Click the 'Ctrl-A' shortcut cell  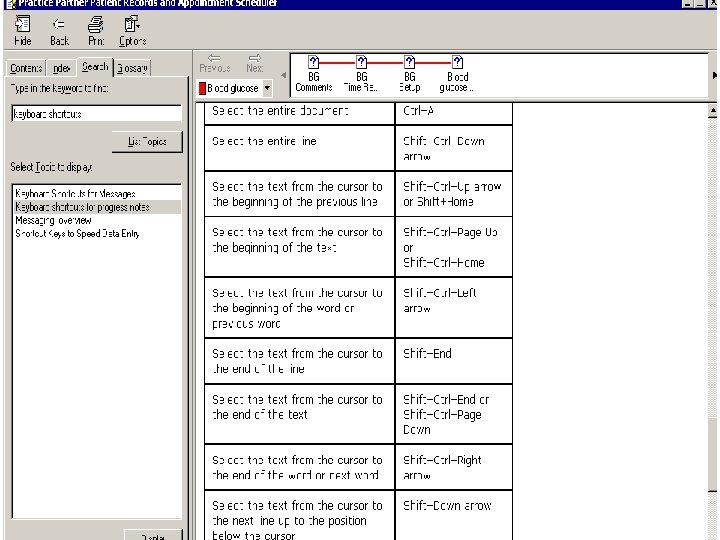point(454,113)
